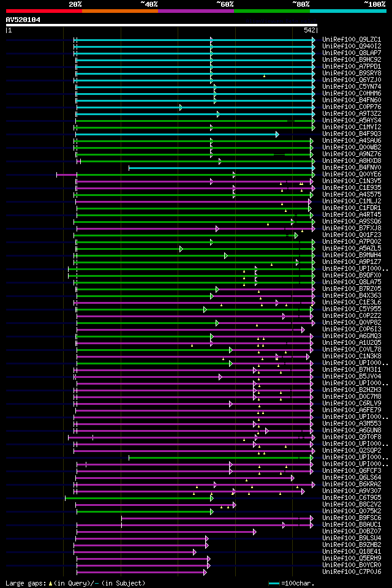
Task: Open the UniRef100_A8HXD8 label
Action: coord(352,161)
